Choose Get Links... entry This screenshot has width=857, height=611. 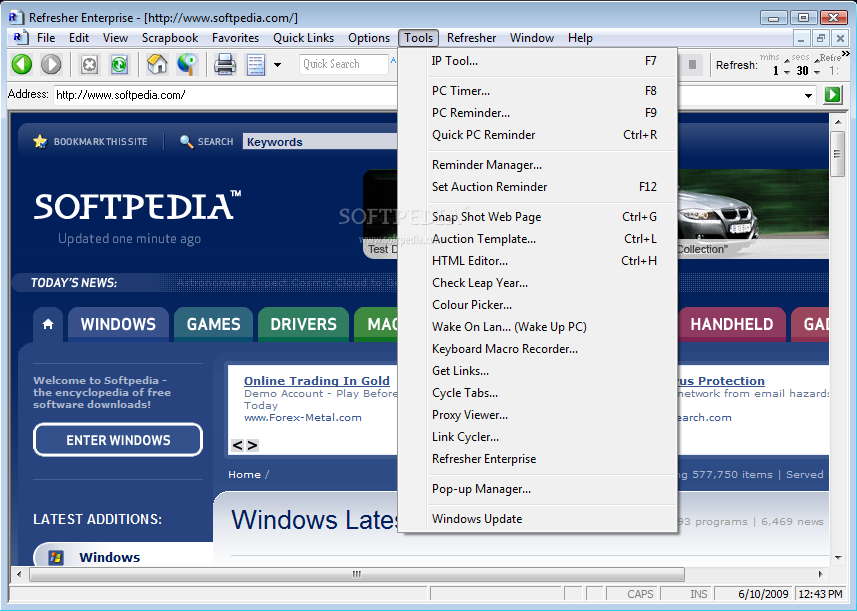click(538, 371)
